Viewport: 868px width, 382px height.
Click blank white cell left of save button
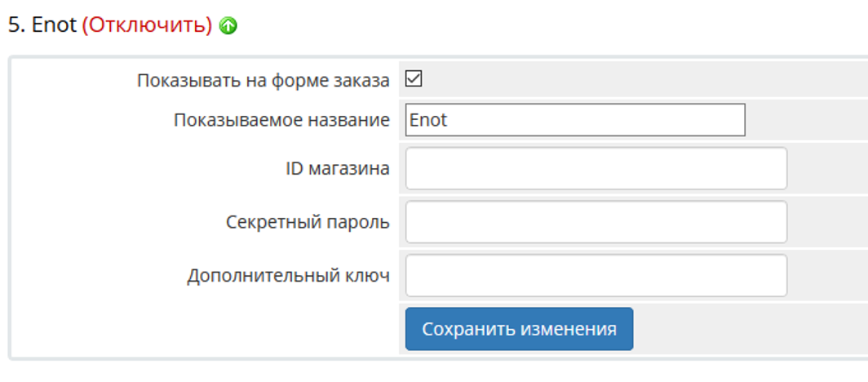pyautogui.click(x=204, y=329)
